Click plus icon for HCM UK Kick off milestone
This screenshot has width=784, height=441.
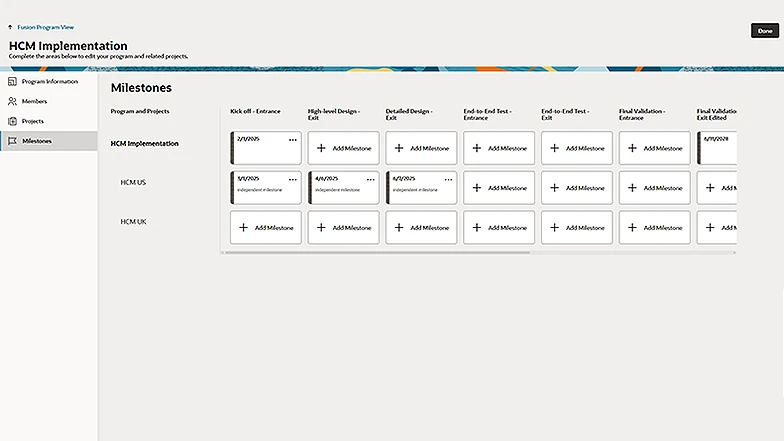(243, 228)
